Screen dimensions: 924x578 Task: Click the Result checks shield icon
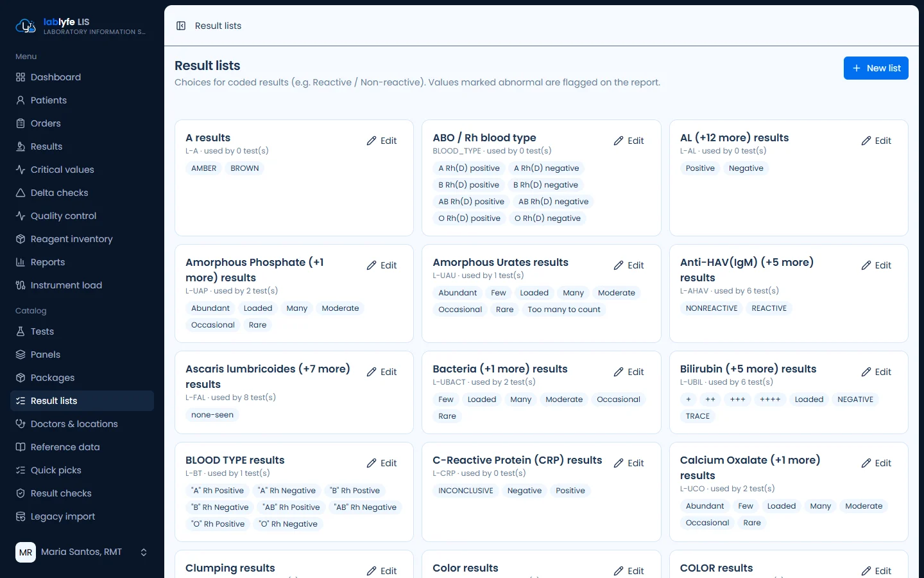[x=21, y=493]
